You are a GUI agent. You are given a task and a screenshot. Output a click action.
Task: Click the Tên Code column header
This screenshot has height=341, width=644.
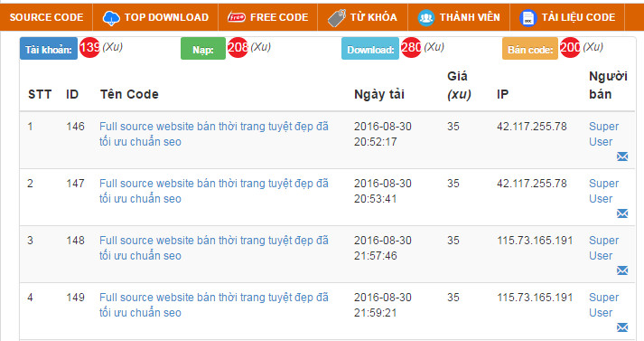(129, 94)
